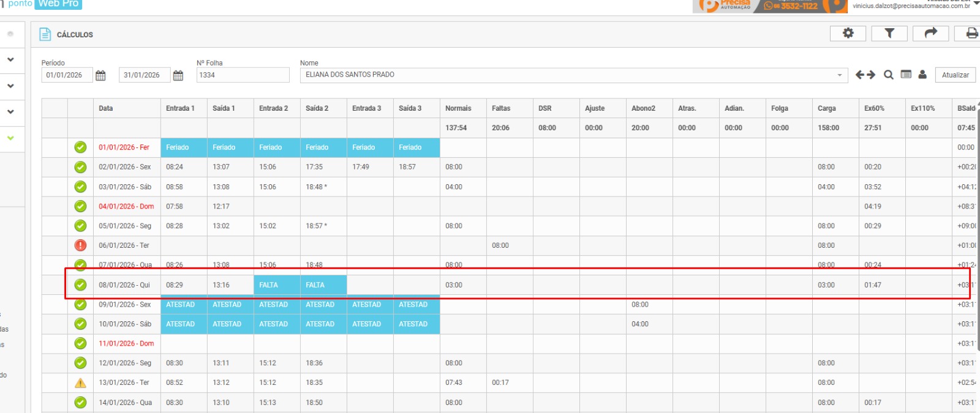The width and height of the screenshot is (980, 413).
Task: Click the share arrow toolbar icon
Action: click(930, 34)
